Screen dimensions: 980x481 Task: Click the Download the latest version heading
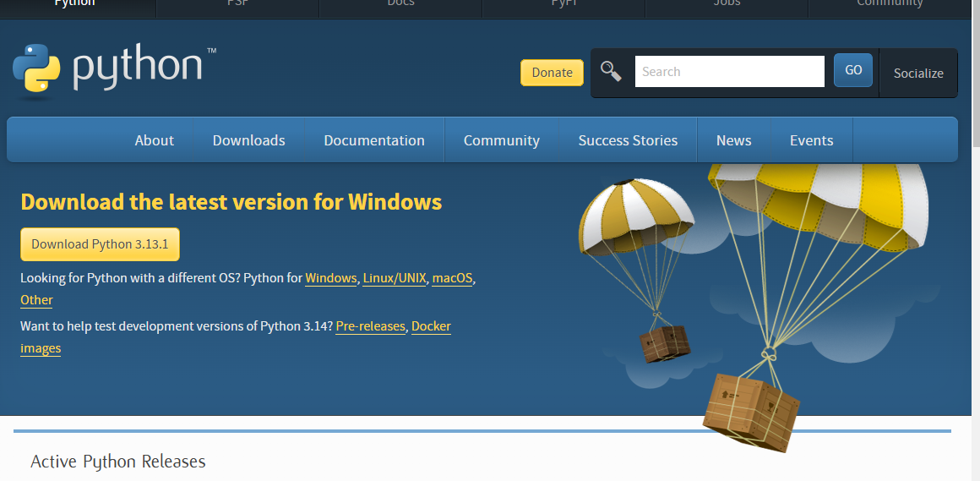click(x=231, y=202)
